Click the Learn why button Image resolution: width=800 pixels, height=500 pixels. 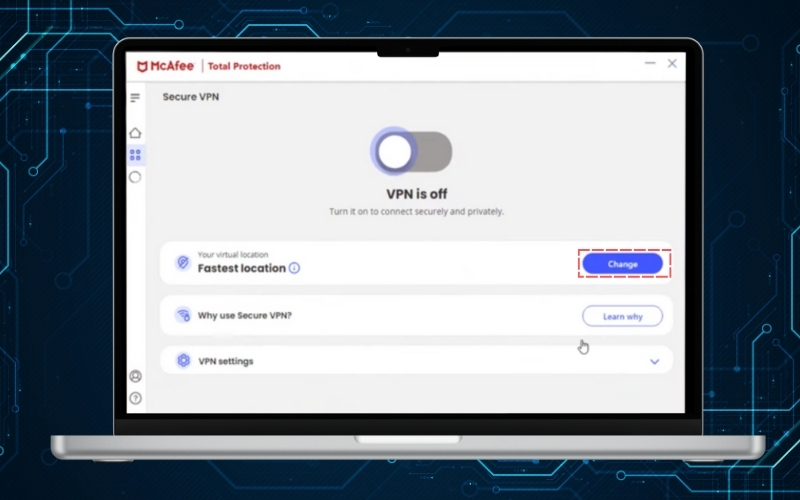tap(622, 316)
